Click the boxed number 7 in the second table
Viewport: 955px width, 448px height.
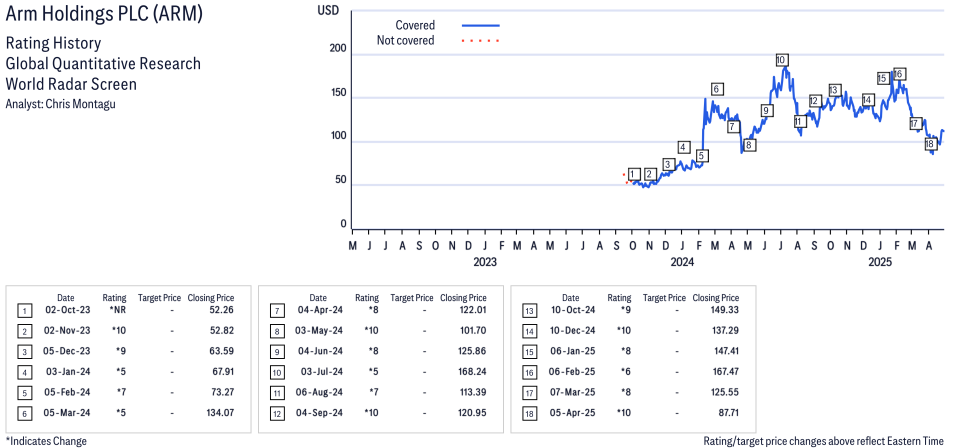pyautogui.click(x=276, y=310)
